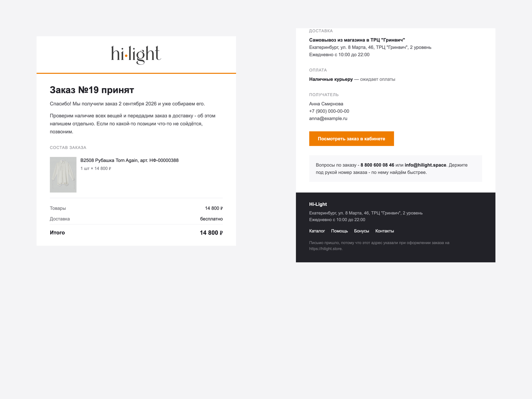This screenshot has width=532, height=399.
Task: Click pickup title Самовывоз из магазина в ТРЦ Гринвич
Action: point(357,40)
